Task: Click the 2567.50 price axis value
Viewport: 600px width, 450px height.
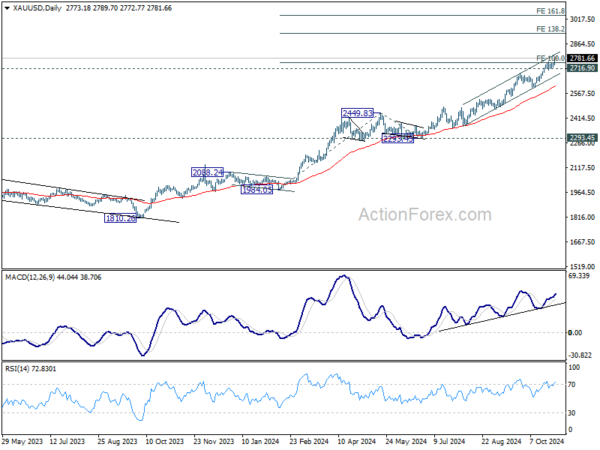Action: point(582,93)
